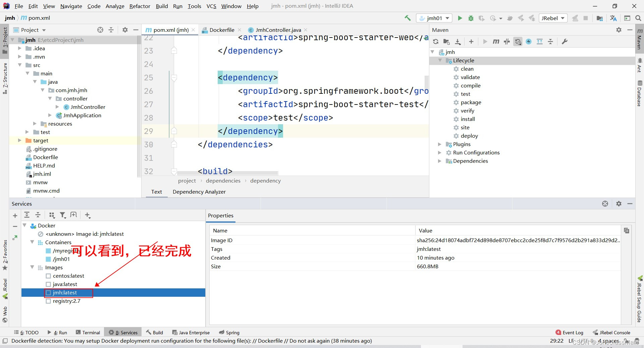Collapse all in the Project panel

pyautogui.click(x=111, y=30)
